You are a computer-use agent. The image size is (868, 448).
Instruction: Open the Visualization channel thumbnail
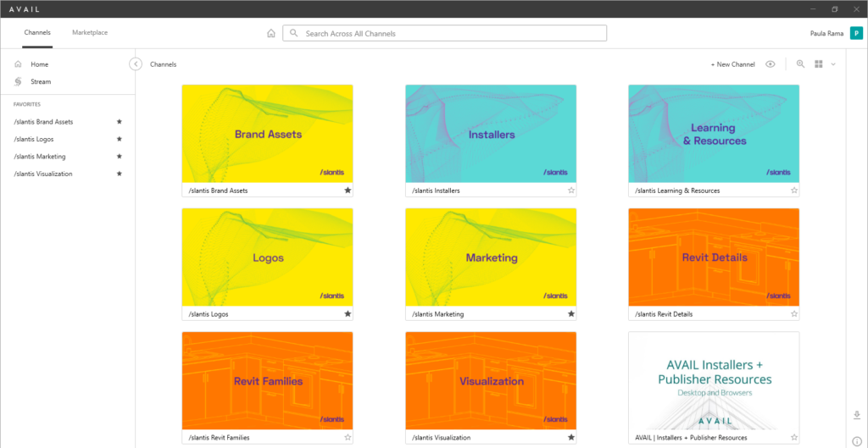coord(491,380)
